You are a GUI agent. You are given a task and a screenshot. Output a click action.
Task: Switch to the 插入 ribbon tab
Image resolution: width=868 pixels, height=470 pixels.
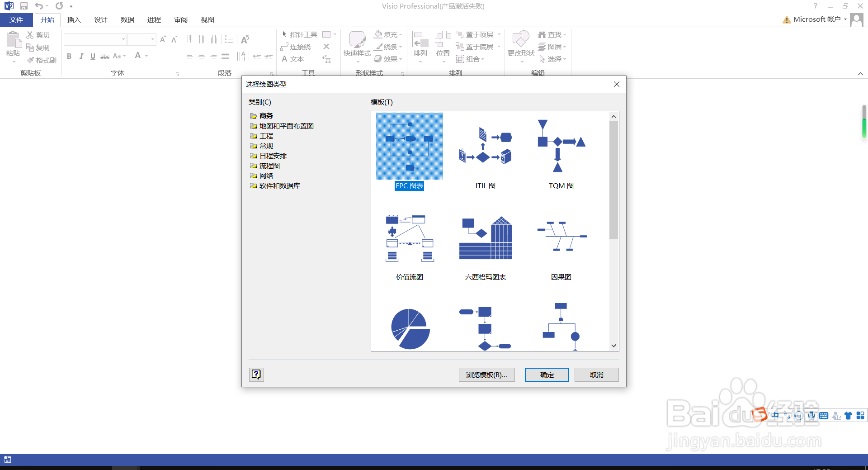[x=74, y=19]
